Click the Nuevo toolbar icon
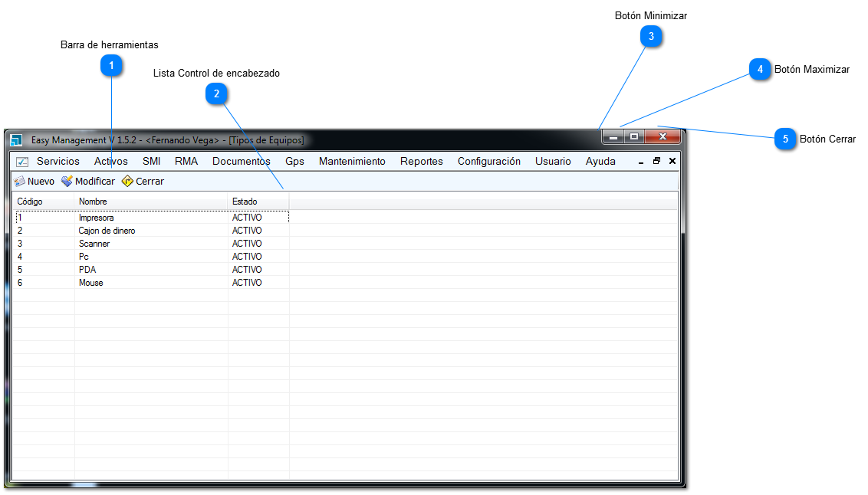This screenshot has height=495, width=868. (x=19, y=182)
